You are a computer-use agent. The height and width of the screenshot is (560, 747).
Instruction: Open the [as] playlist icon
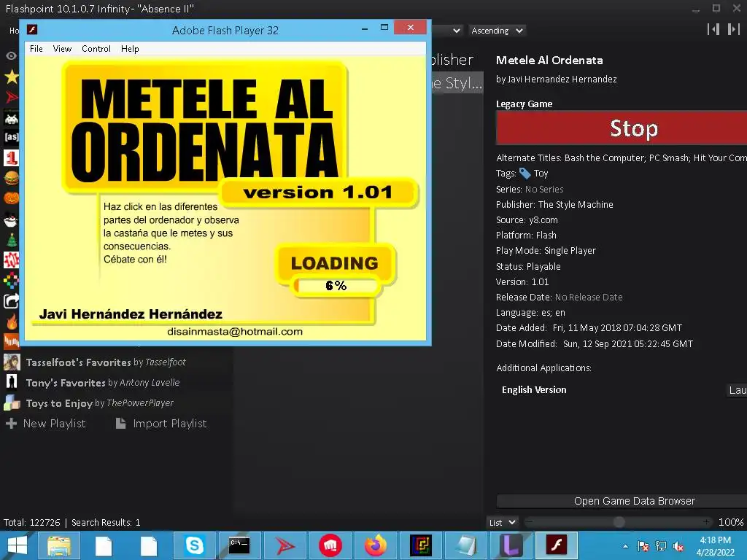(x=12, y=137)
